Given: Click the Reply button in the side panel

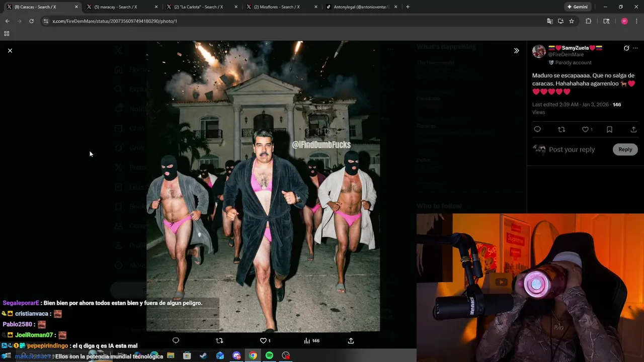Looking at the screenshot, I should tap(625, 149).
